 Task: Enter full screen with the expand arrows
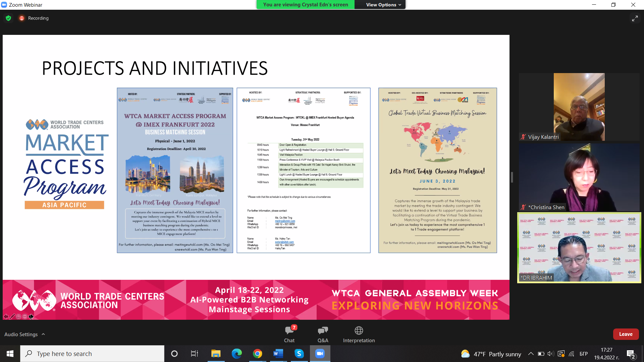[635, 18]
